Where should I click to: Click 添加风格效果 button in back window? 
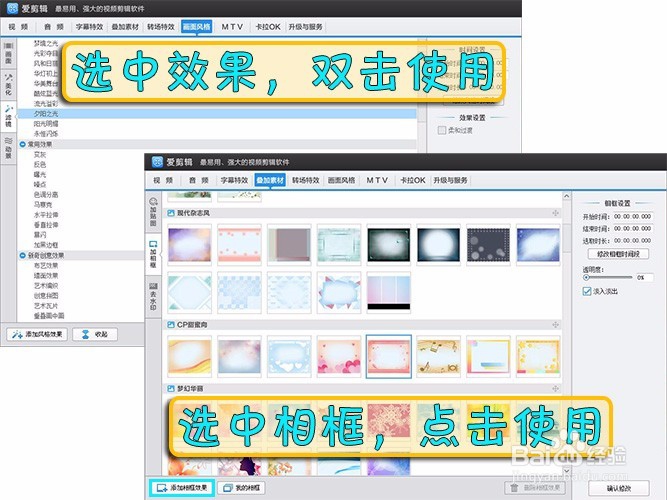37,334
